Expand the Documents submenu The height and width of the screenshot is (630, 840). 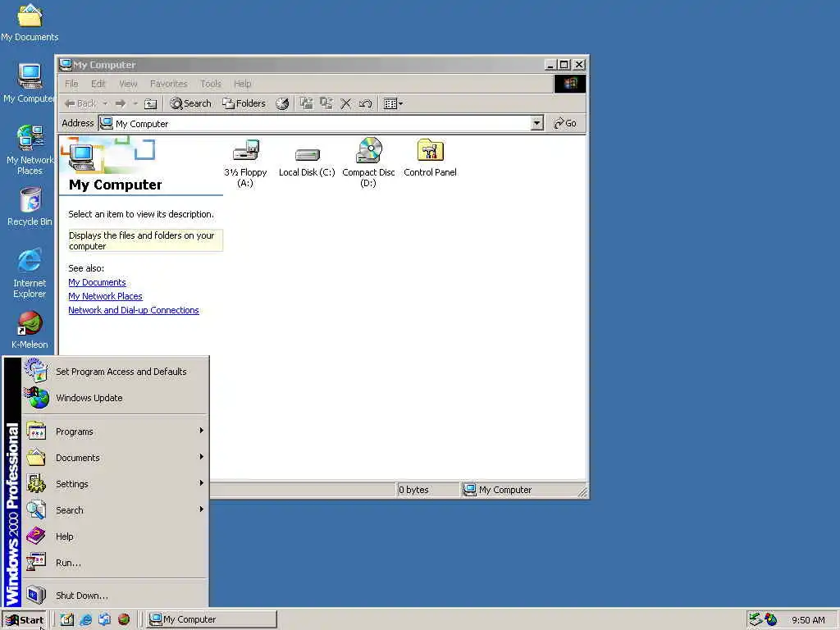pos(115,458)
